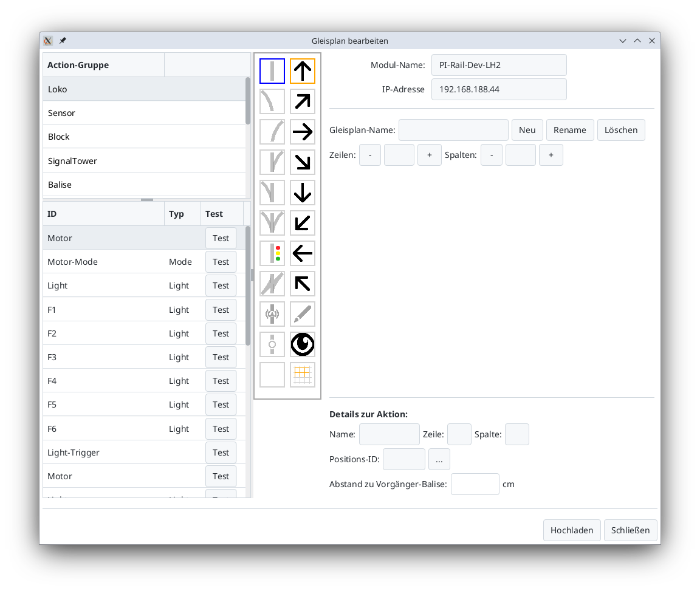Increase Zeilen with the plus button

[x=430, y=155]
